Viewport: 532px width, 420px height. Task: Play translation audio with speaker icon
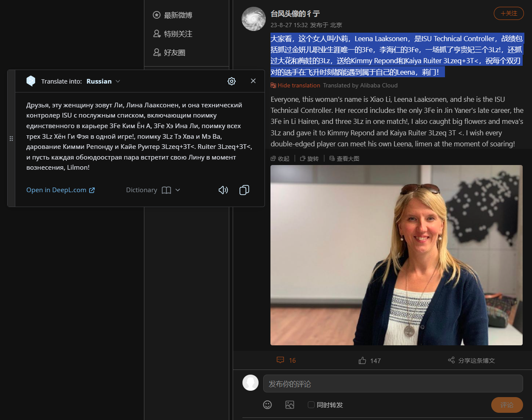[x=223, y=190]
